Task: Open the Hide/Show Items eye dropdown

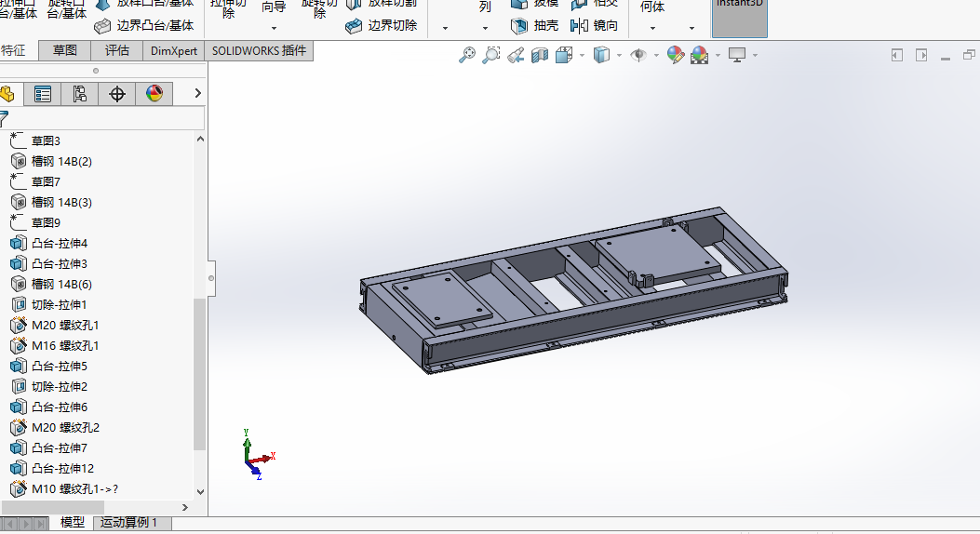Action: click(x=656, y=56)
